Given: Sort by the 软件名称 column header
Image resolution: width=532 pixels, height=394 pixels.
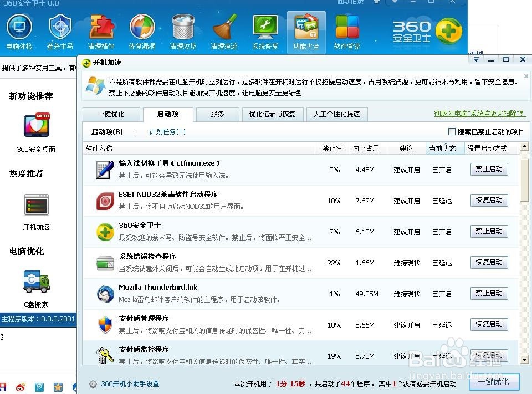Looking at the screenshot, I should pos(199,149).
